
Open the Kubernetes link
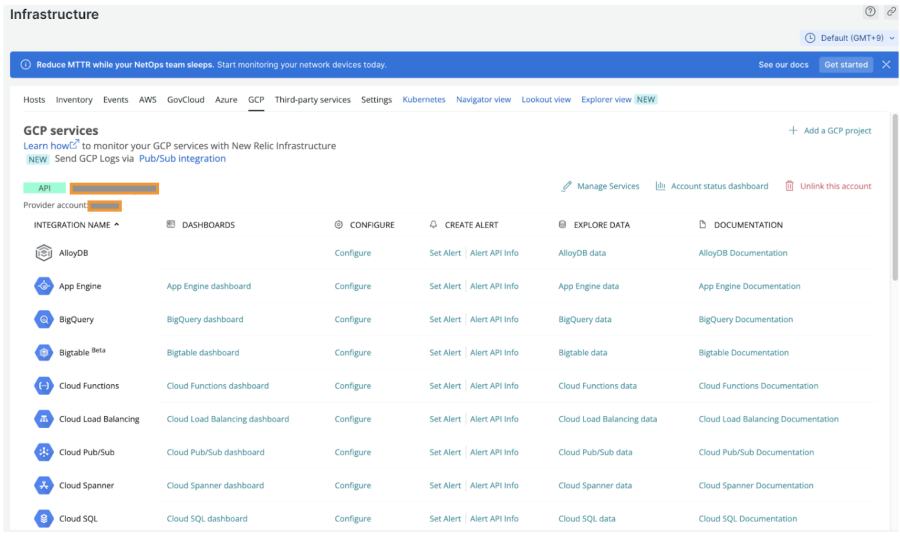click(424, 99)
